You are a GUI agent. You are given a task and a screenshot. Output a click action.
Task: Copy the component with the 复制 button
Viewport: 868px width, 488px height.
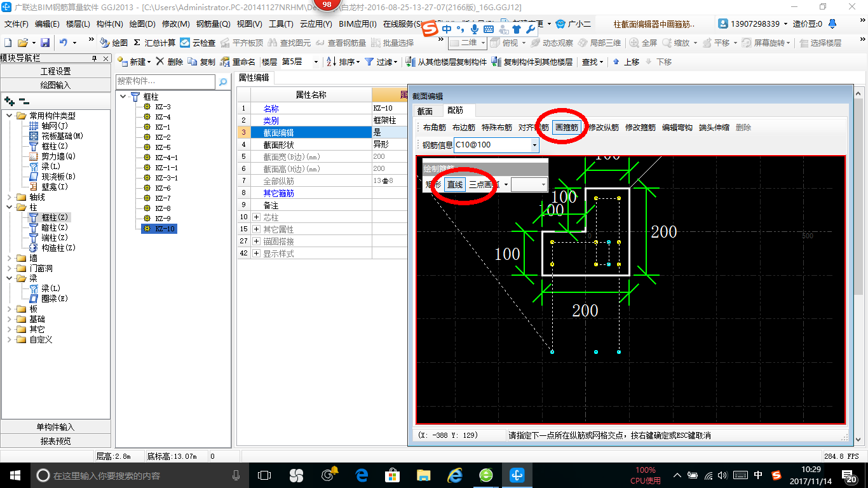(202, 62)
